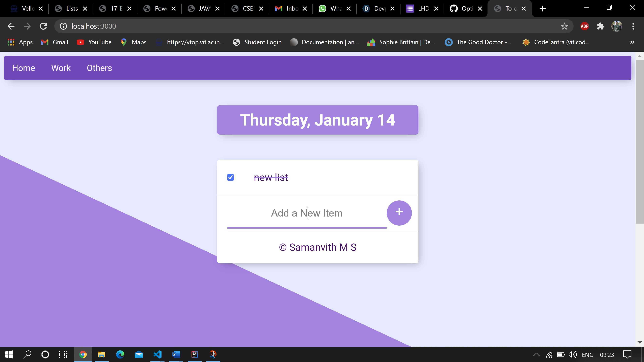Open Cortana from the taskbar
The width and height of the screenshot is (644, 362).
(x=45, y=354)
